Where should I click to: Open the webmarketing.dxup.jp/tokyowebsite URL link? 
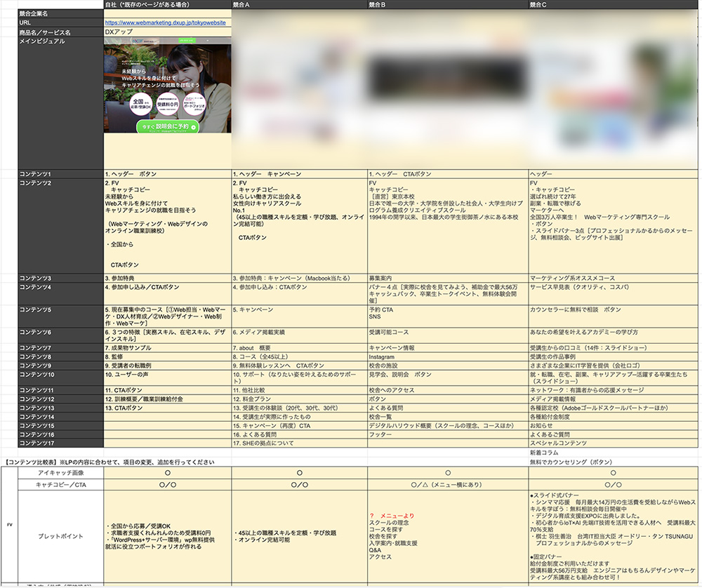pyautogui.click(x=165, y=22)
